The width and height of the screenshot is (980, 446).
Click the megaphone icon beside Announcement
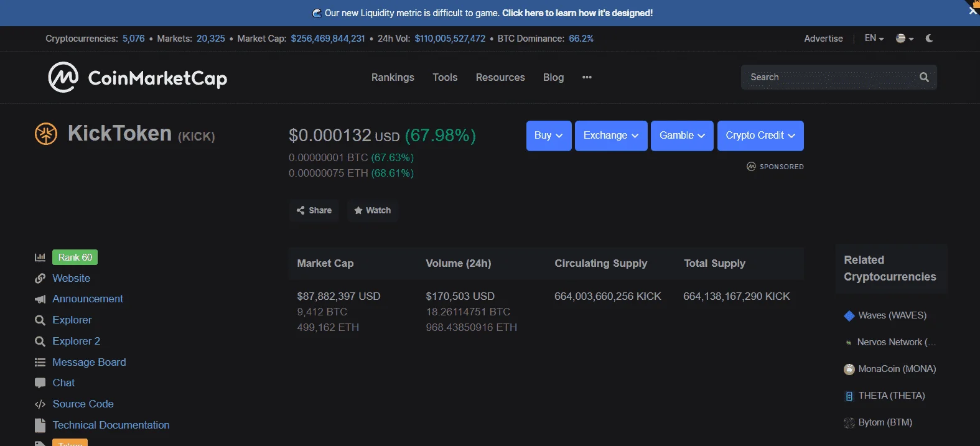40,299
